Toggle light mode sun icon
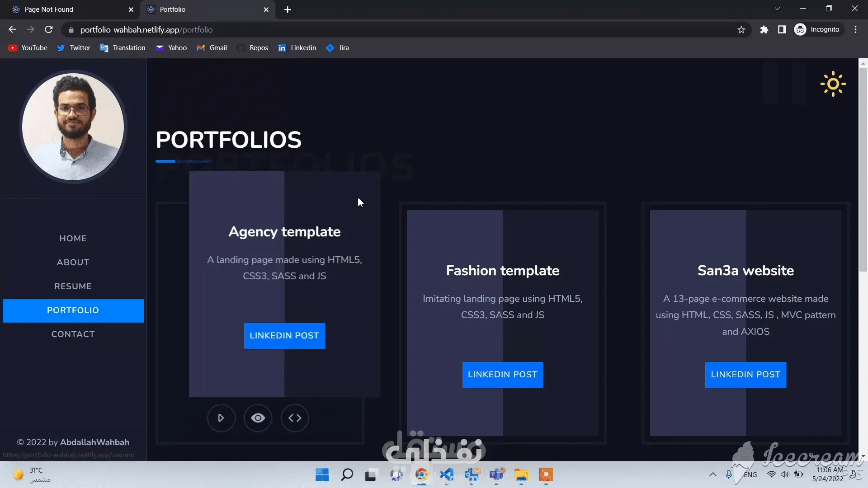The image size is (868, 488). (833, 84)
